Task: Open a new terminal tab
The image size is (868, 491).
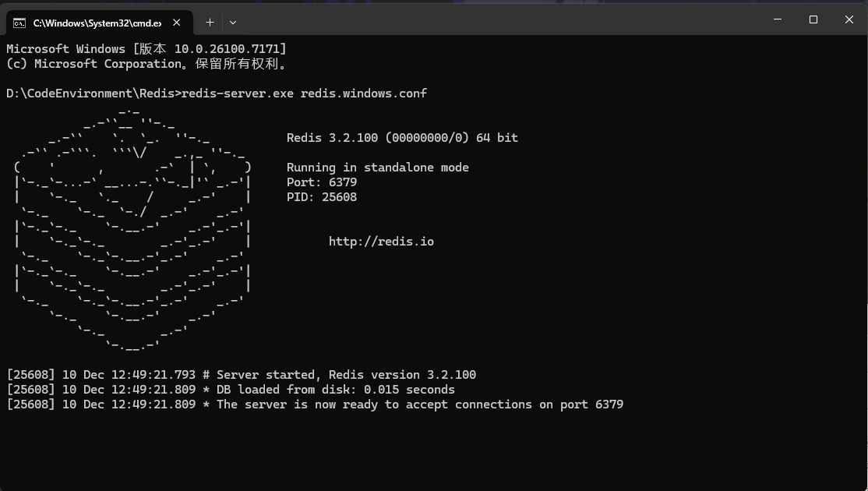Action: click(x=210, y=23)
